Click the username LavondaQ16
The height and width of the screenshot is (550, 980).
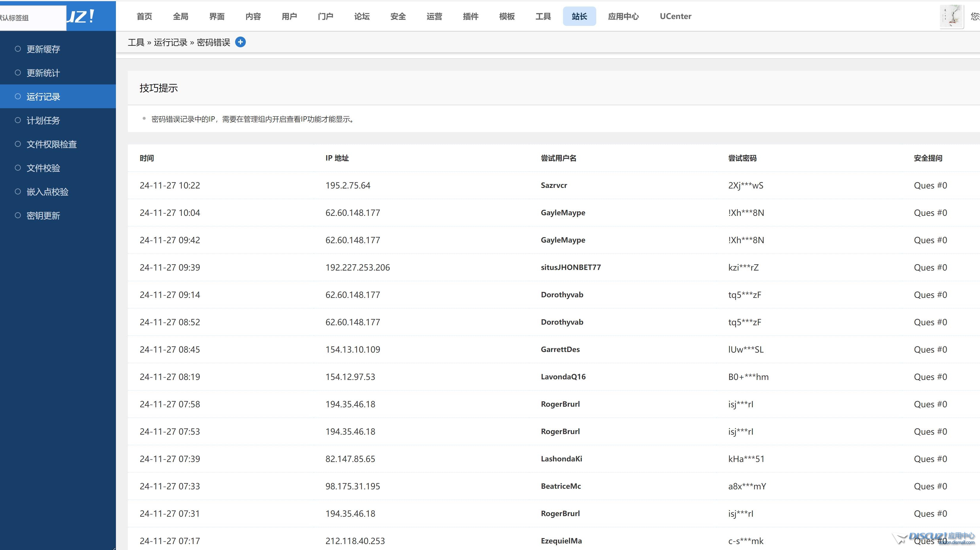click(563, 377)
